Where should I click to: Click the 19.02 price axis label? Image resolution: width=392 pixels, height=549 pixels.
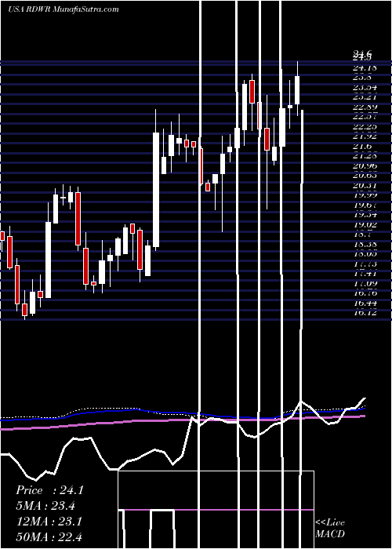tap(365, 225)
